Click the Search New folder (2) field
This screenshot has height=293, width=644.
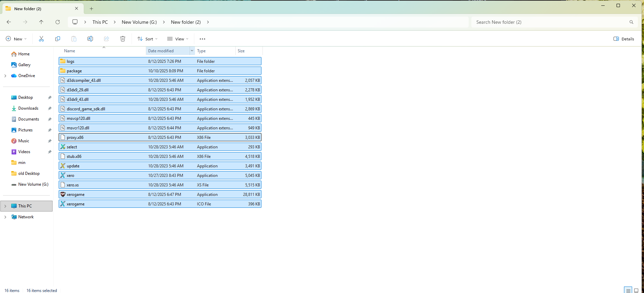(x=549, y=22)
